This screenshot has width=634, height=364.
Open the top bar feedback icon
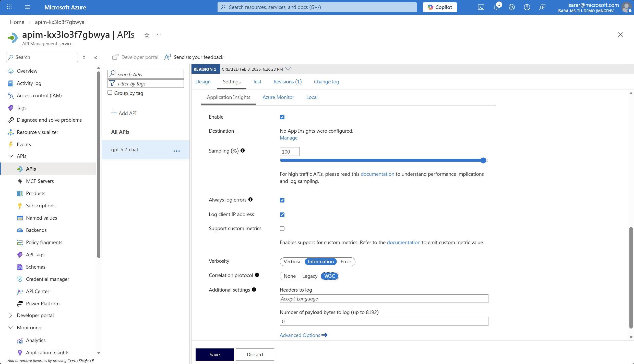[542, 7]
